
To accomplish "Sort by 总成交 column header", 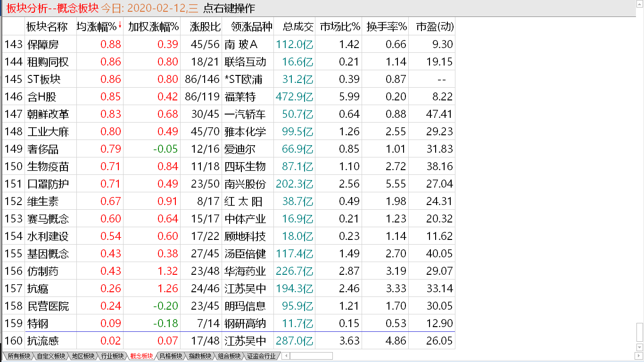I will pyautogui.click(x=298, y=27).
